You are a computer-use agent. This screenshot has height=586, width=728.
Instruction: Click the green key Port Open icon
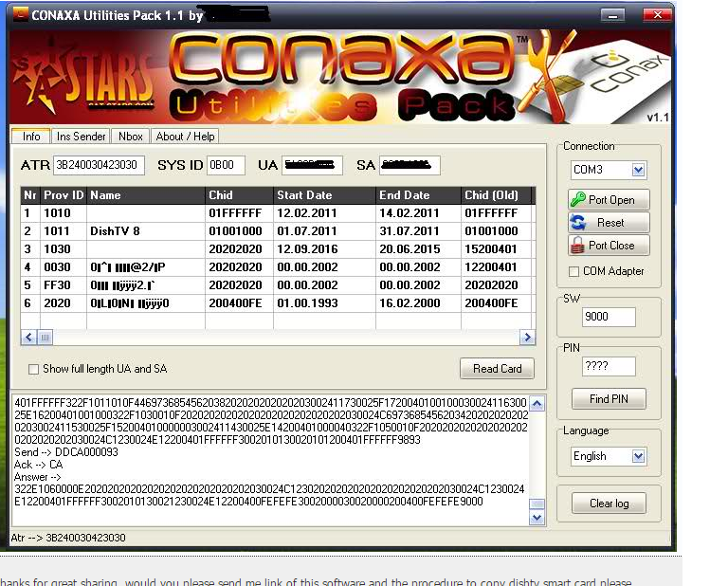578,200
